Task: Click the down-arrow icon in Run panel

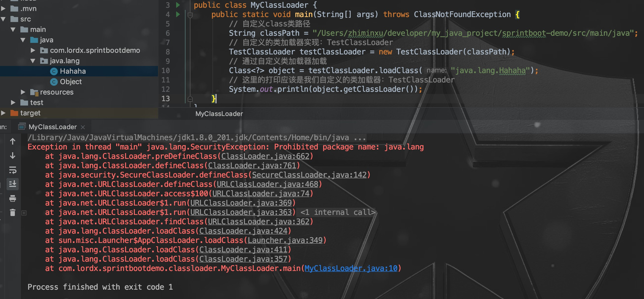Action: tap(13, 156)
